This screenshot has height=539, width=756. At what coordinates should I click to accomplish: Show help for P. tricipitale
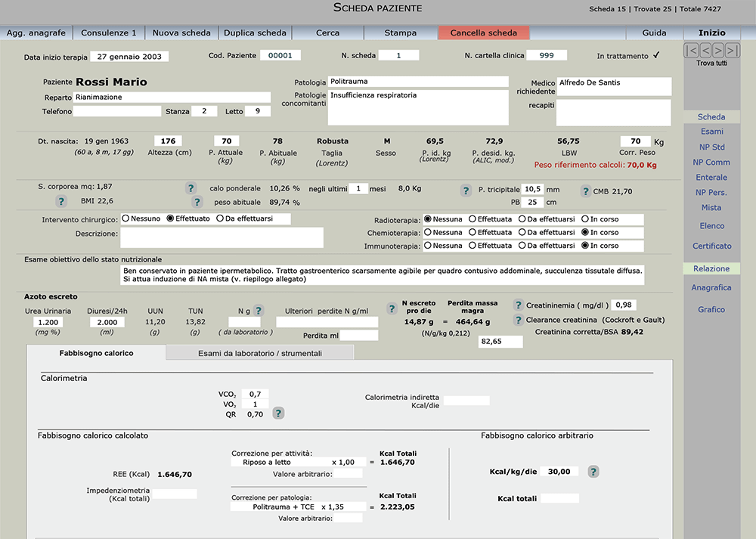(x=466, y=191)
